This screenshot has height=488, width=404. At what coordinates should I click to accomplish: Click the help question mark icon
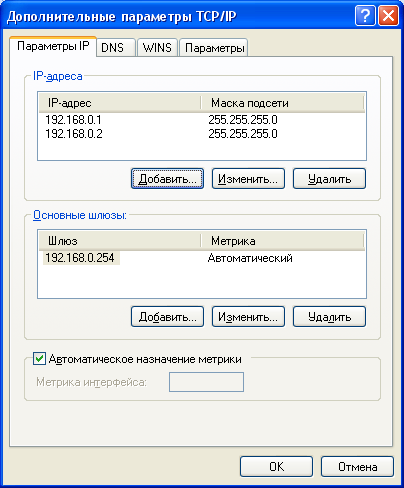365,15
